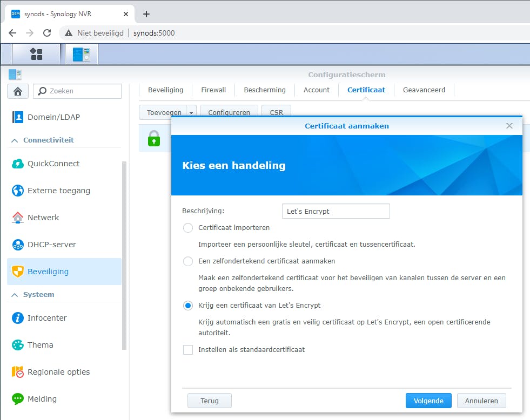This screenshot has width=530, height=420.
Task: Click the Configureren button
Action: (x=229, y=112)
